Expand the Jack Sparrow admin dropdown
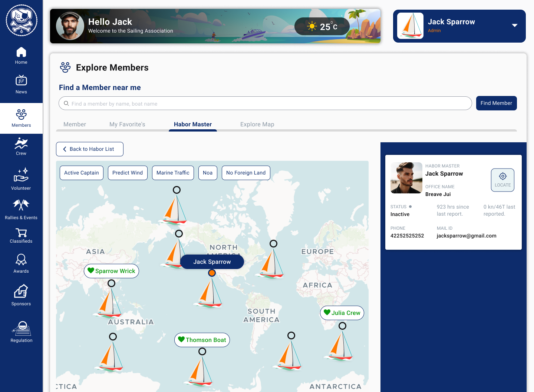 tap(514, 26)
